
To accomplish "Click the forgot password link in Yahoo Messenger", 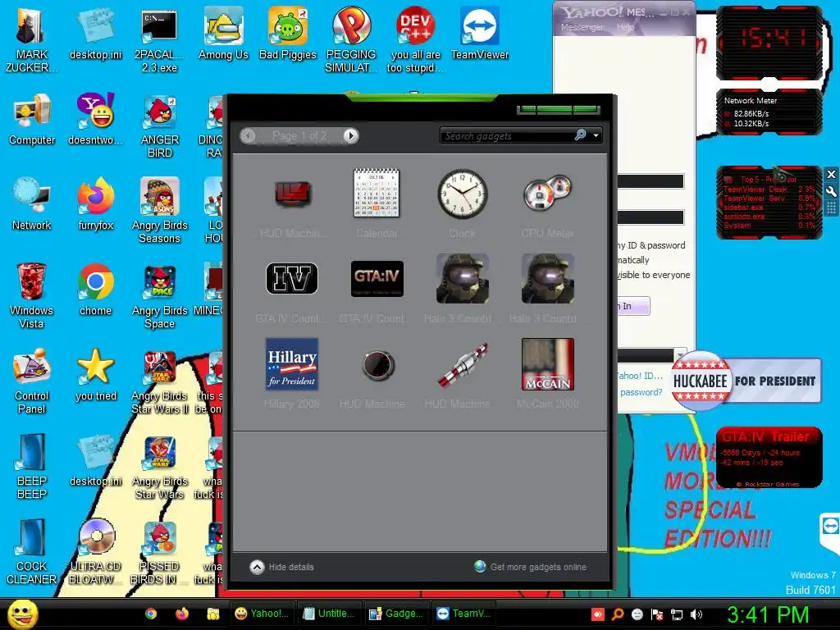I will [x=641, y=392].
